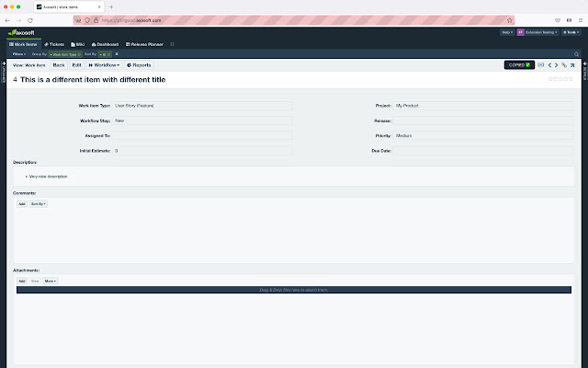Click the Priority field showing Medium

(483, 135)
